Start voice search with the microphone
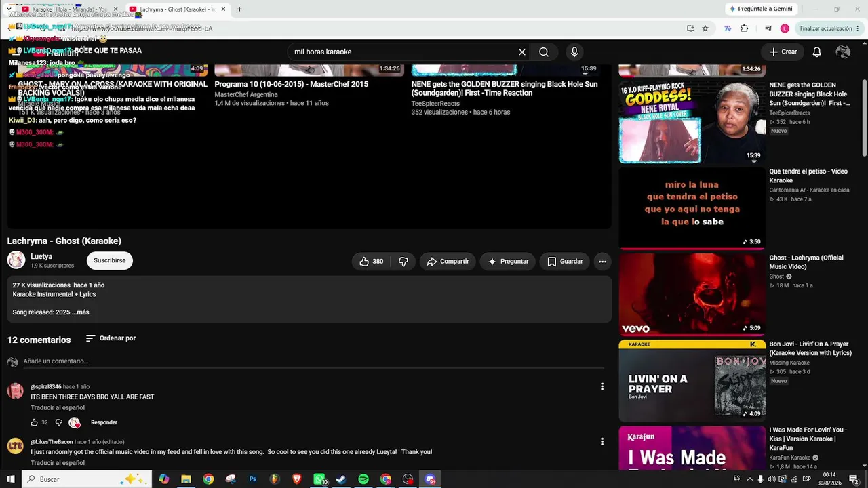Image resolution: width=868 pixels, height=488 pixels. (x=574, y=52)
